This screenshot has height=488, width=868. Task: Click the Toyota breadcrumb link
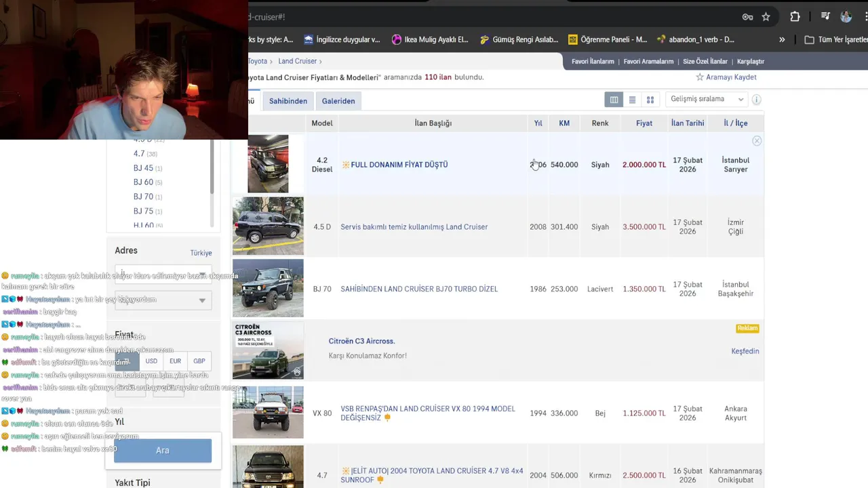[258, 61]
